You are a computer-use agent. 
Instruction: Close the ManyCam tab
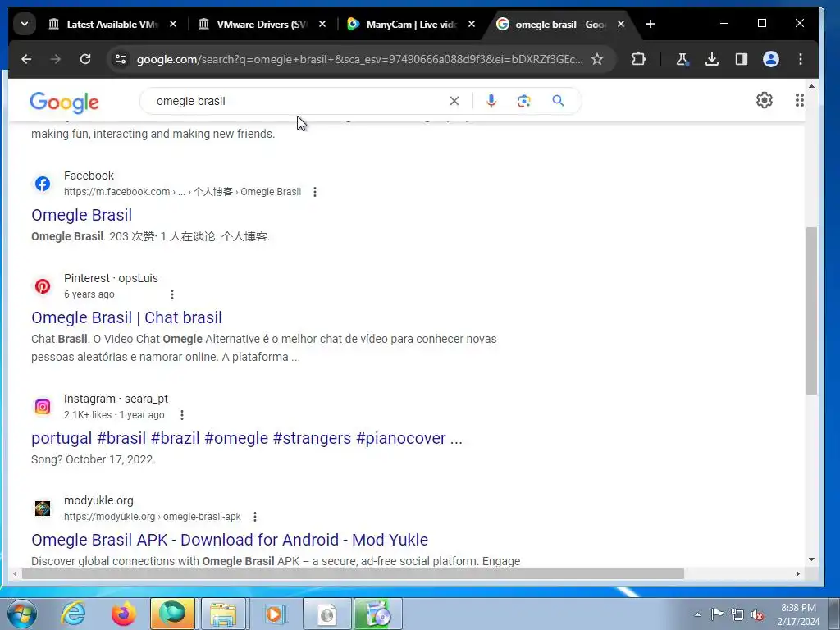[472, 24]
